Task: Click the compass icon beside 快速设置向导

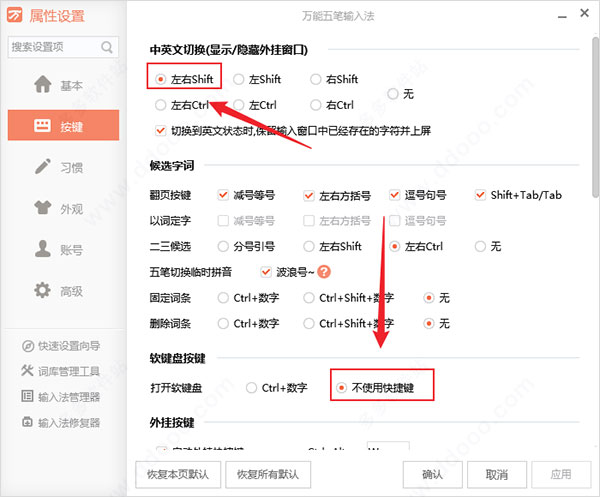Action: tap(28, 346)
